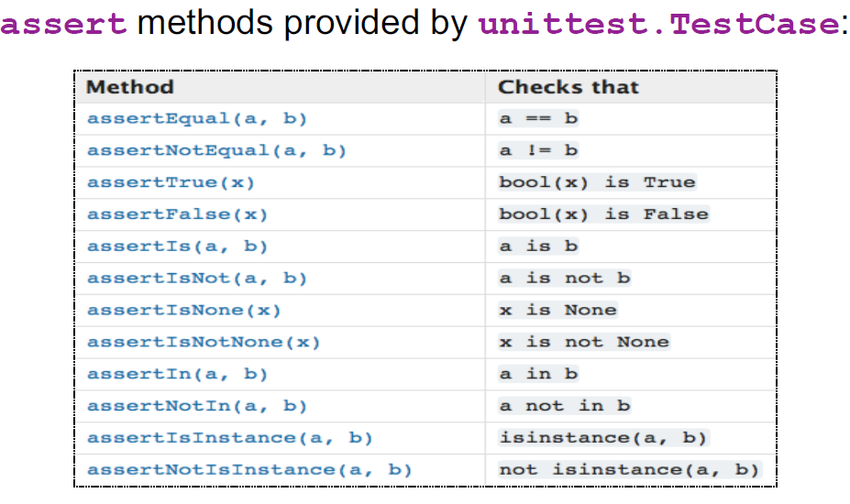Image resolution: width=850 pixels, height=504 pixels.
Task: Select the 'x is not None' code snippet
Action: click(584, 343)
